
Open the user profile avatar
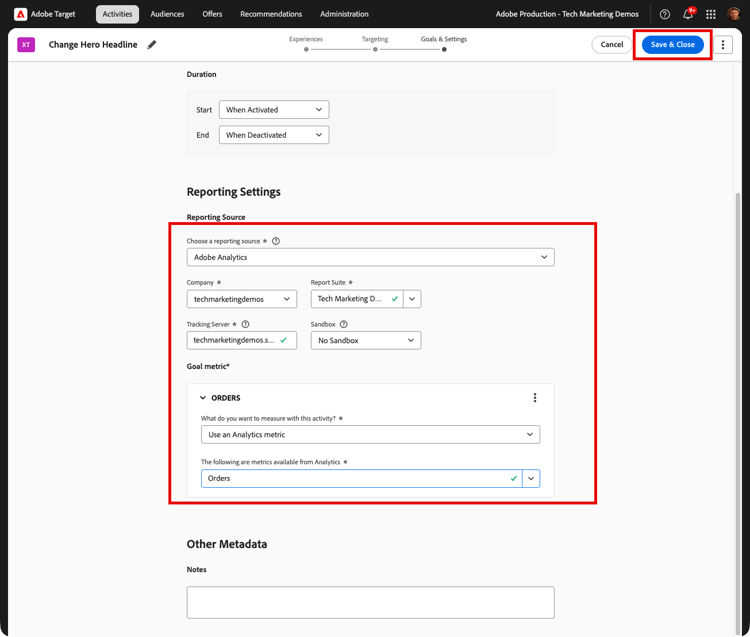pos(734,14)
